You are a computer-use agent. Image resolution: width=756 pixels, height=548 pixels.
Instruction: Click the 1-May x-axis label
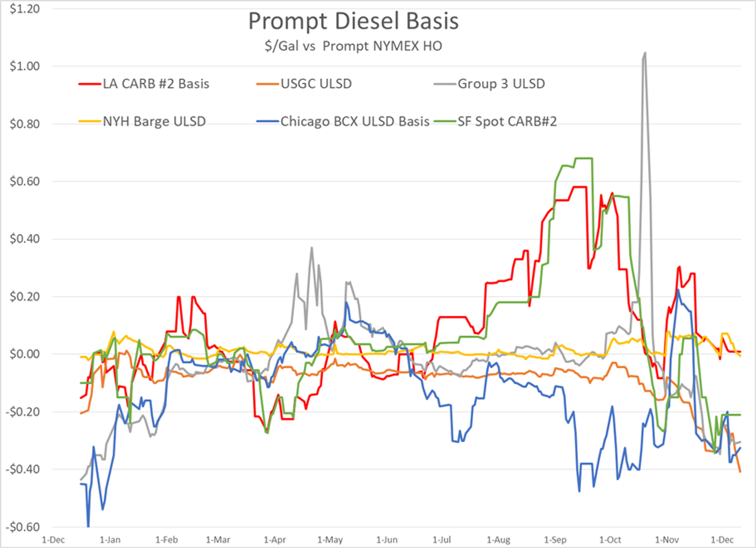pyautogui.click(x=330, y=540)
